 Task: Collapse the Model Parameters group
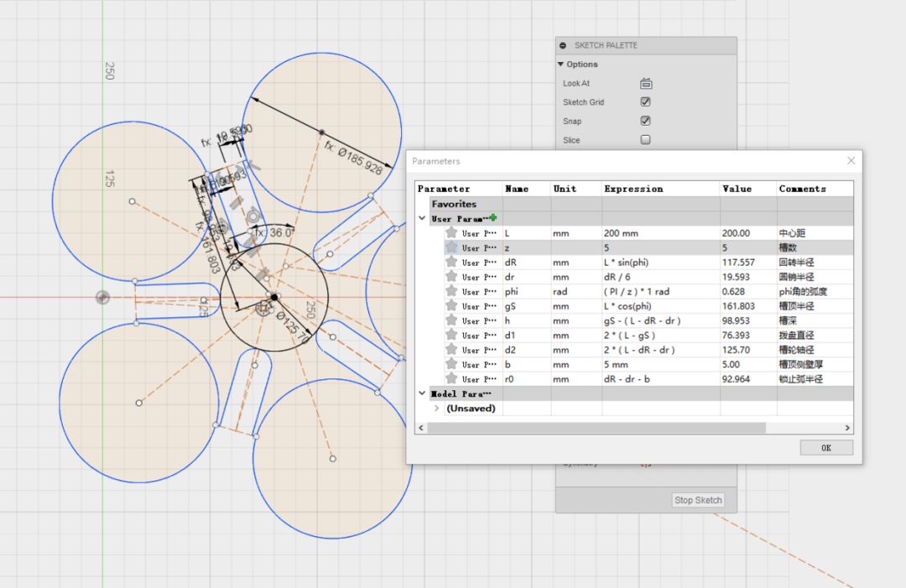click(422, 393)
